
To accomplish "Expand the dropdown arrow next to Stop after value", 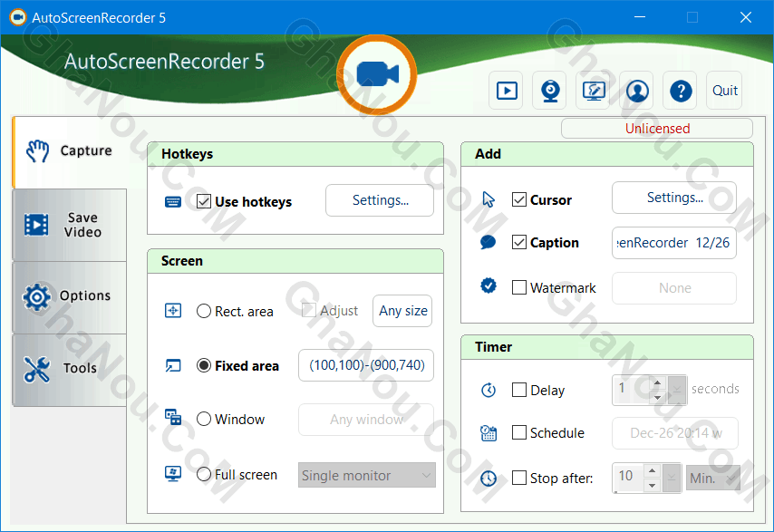I will tap(672, 478).
